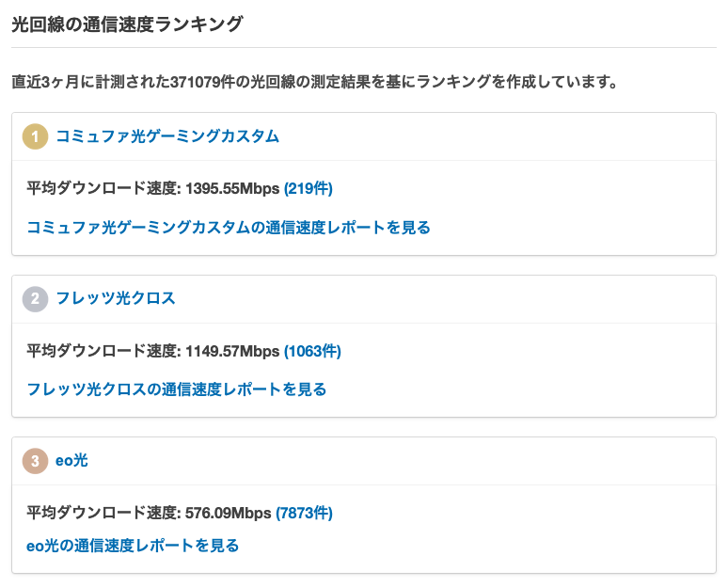728x587 pixels.
Task: View the (1063件) measurement count link
Action: 312,351
